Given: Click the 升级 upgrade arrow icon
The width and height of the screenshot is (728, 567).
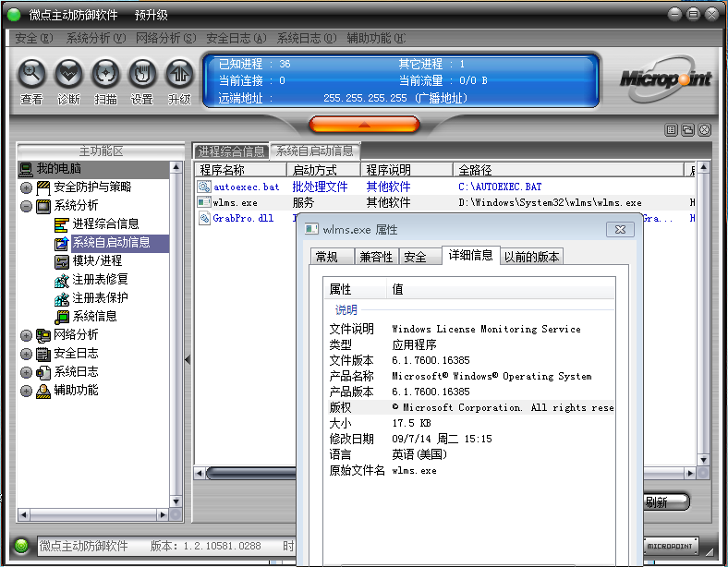Looking at the screenshot, I should coord(179,74).
